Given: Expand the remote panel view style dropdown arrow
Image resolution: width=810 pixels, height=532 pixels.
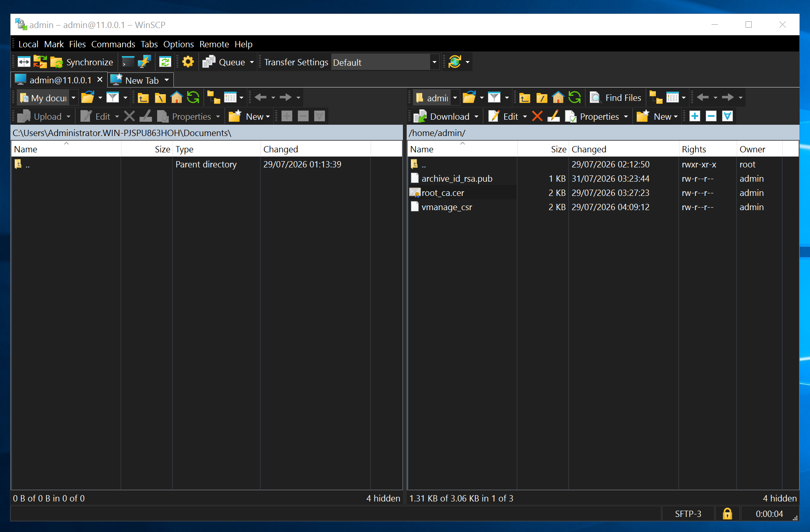Looking at the screenshot, I should 684,98.
